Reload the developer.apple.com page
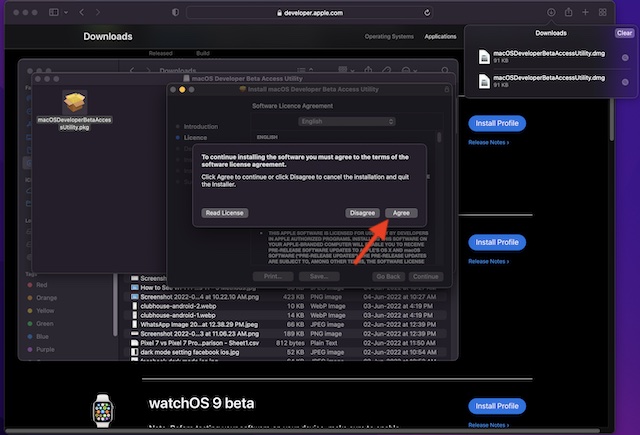The height and width of the screenshot is (435, 640). 427,13
